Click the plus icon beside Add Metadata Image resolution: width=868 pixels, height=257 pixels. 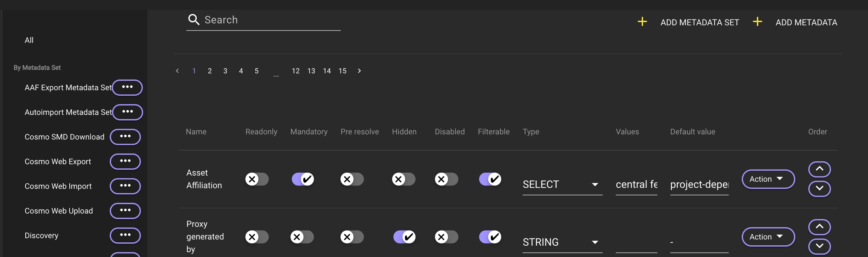757,22
